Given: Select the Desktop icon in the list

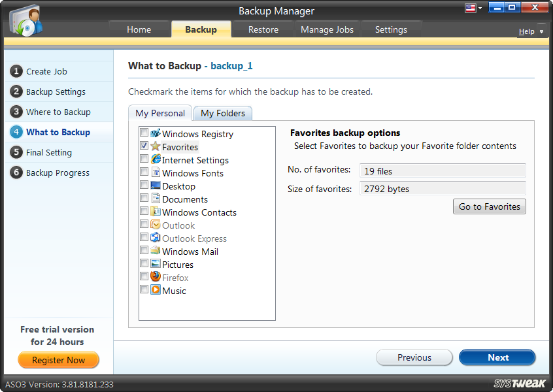Looking at the screenshot, I should tap(155, 186).
